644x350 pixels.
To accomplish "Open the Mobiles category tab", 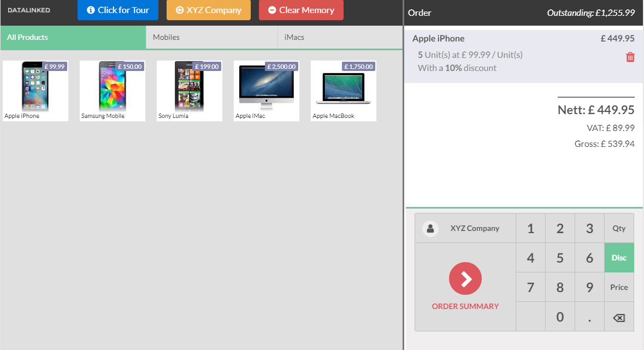I will click(x=212, y=37).
